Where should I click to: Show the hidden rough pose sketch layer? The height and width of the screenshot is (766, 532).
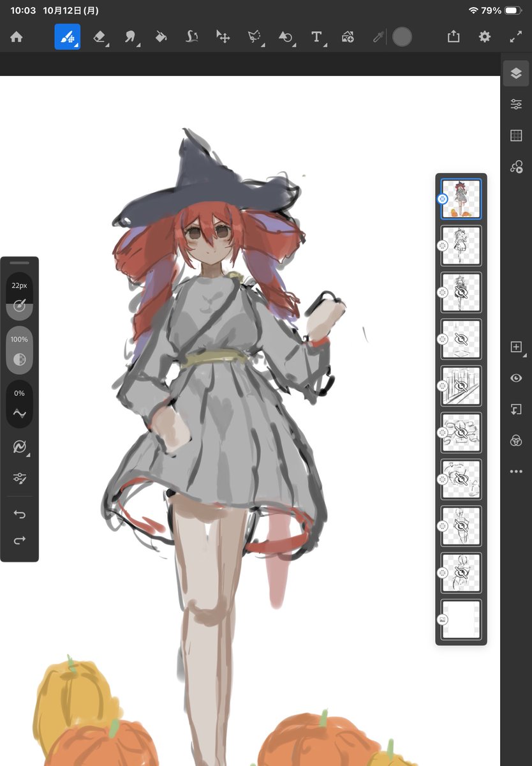pyautogui.click(x=461, y=573)
